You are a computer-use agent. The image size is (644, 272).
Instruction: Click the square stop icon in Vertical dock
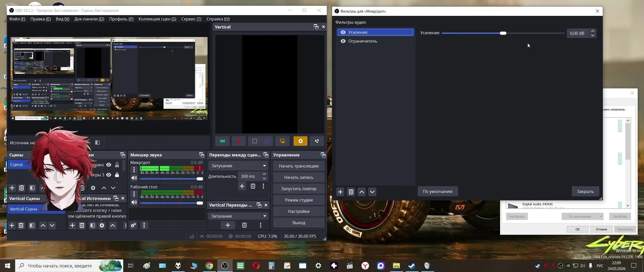(x=254, y=141)
